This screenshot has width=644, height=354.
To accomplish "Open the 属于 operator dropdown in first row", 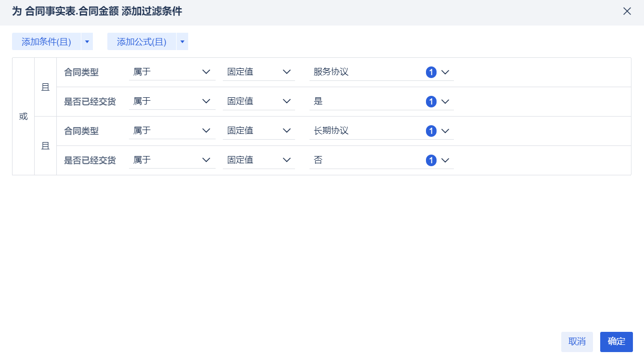I will tap(172, 72).
